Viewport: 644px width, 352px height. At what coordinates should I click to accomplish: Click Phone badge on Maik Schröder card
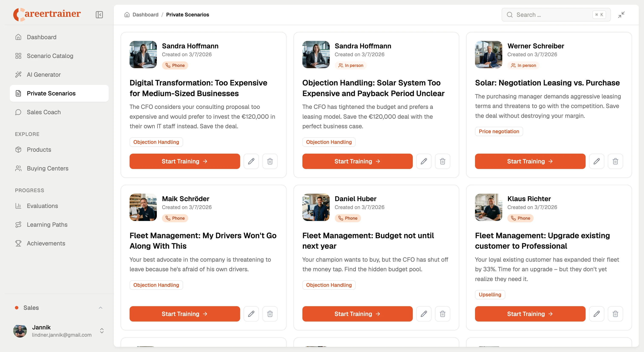click(x=175, y=218)
